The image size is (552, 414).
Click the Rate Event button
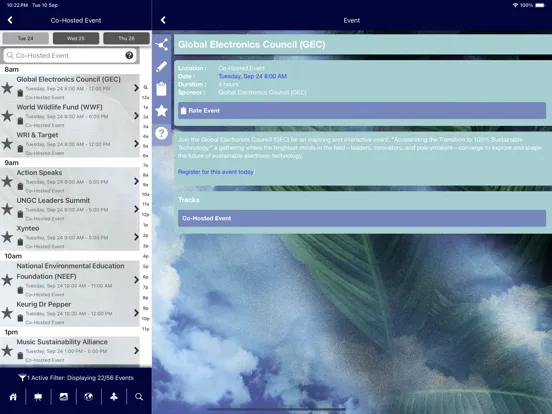(362, 111)
